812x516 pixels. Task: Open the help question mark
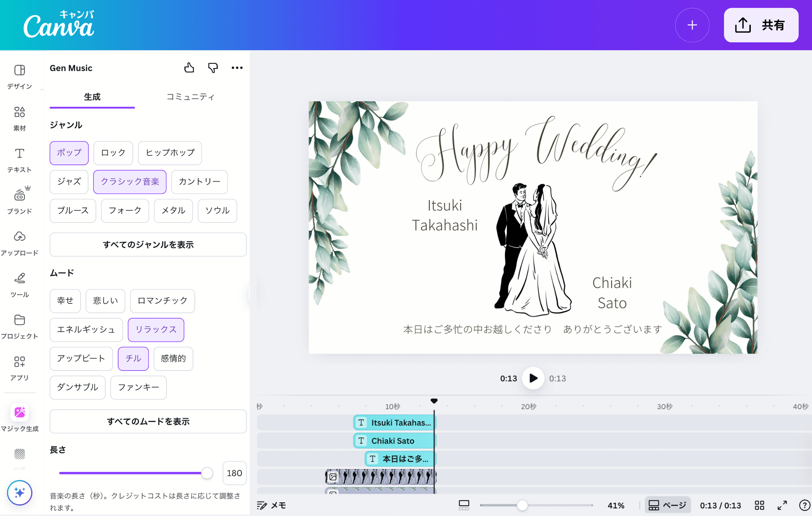click(804, 505)
